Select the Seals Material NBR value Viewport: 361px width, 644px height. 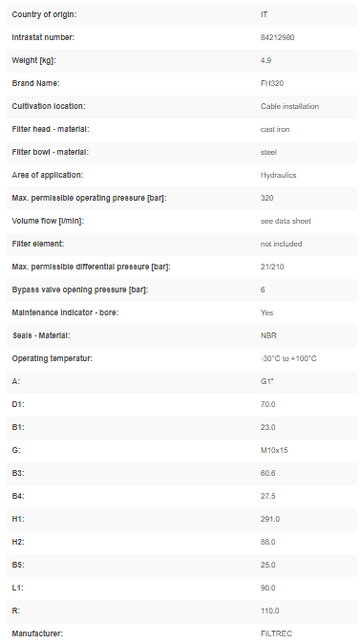[x=268, y=335]
